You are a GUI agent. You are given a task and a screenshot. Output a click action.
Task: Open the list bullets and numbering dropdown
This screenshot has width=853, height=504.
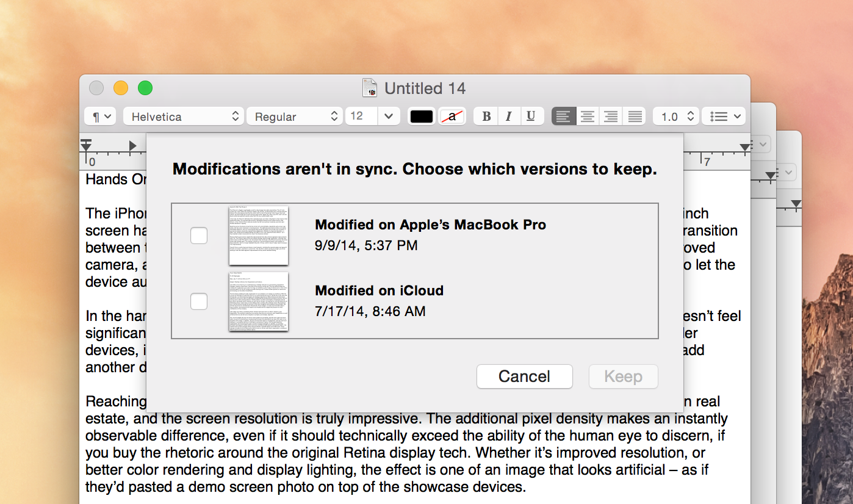tap(724, 116)
